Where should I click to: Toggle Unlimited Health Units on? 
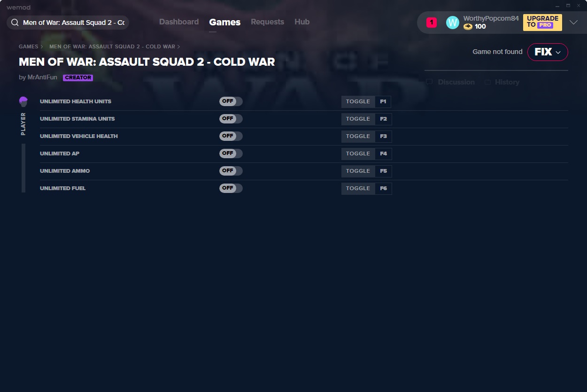point(231,101)
